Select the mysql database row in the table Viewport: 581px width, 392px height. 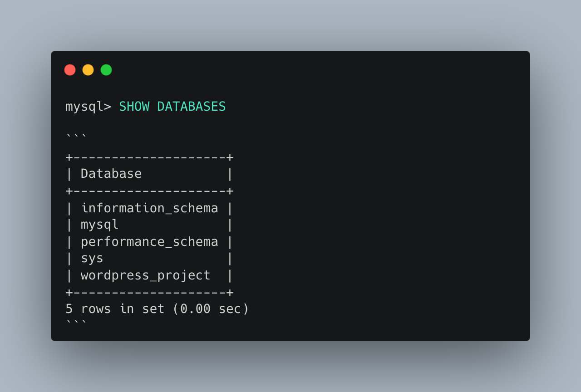coord(100,225)
